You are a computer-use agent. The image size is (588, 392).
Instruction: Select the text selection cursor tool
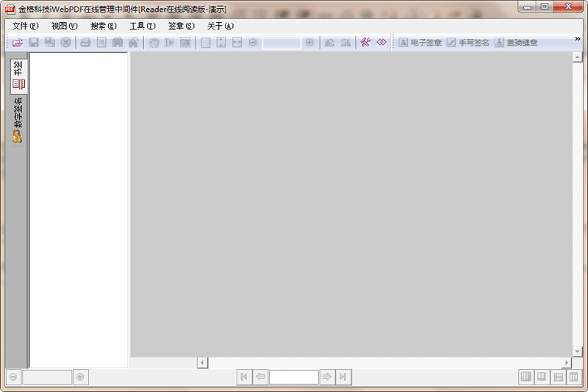[169, 43]
